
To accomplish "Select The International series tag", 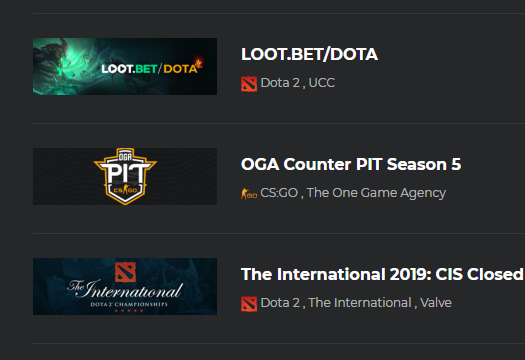I will [x=360, y=303].
